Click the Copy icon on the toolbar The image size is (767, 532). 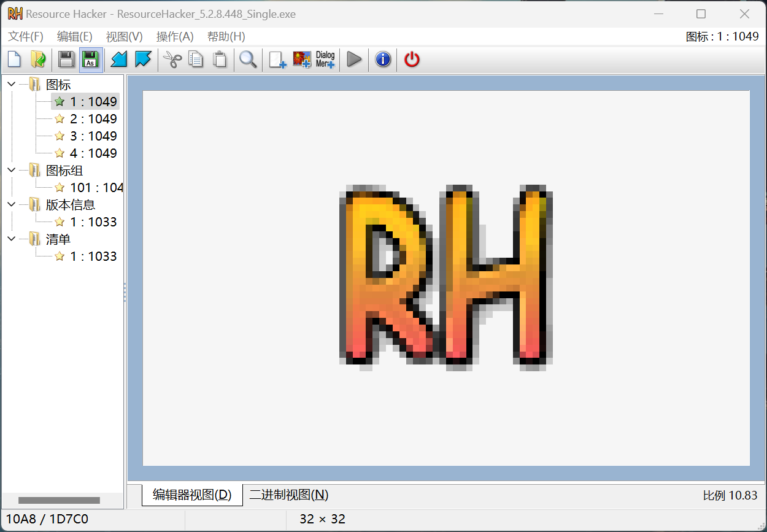pyautogui.click(x=196, y=59)
